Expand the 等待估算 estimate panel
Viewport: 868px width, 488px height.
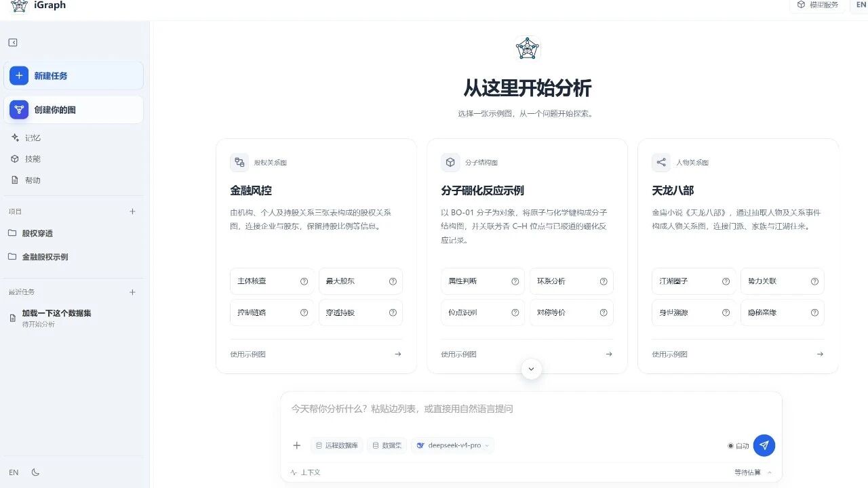tap(753, 472)
